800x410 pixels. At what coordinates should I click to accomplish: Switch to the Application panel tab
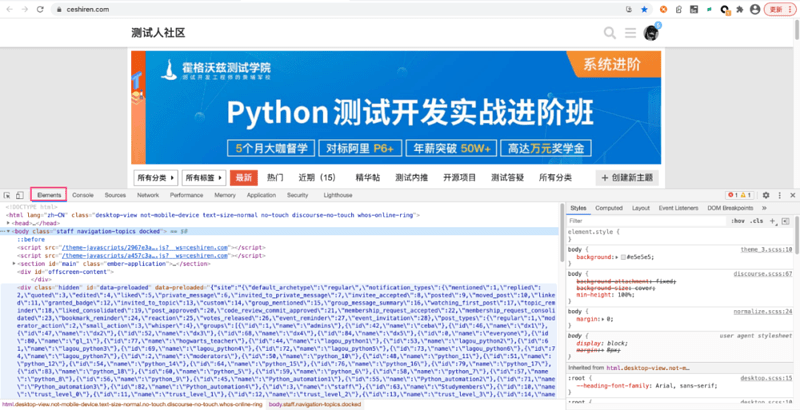click(x=261, y=195)
